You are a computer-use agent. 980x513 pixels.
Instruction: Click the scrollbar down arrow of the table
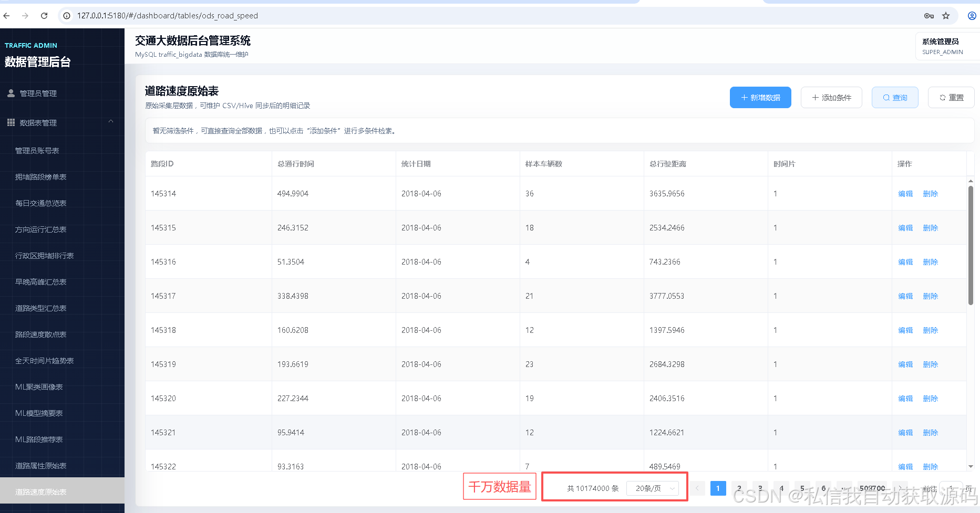(x=971, y=466)
